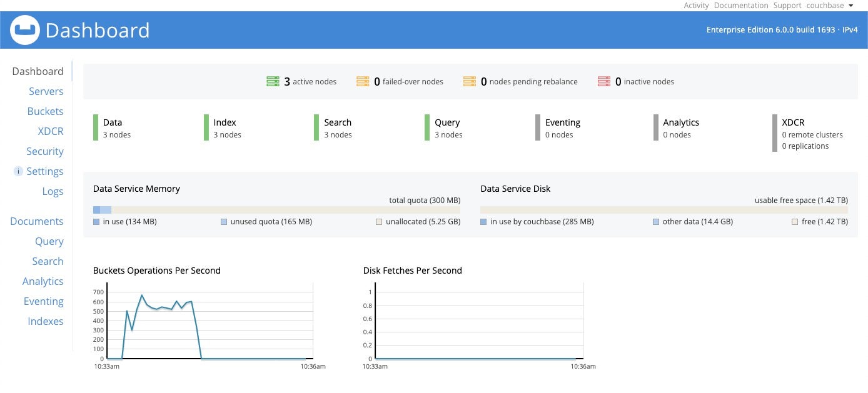This screenshot has width=868, height=393.
Task: Open Eventing in the sidebar
Action: [44, 301]
